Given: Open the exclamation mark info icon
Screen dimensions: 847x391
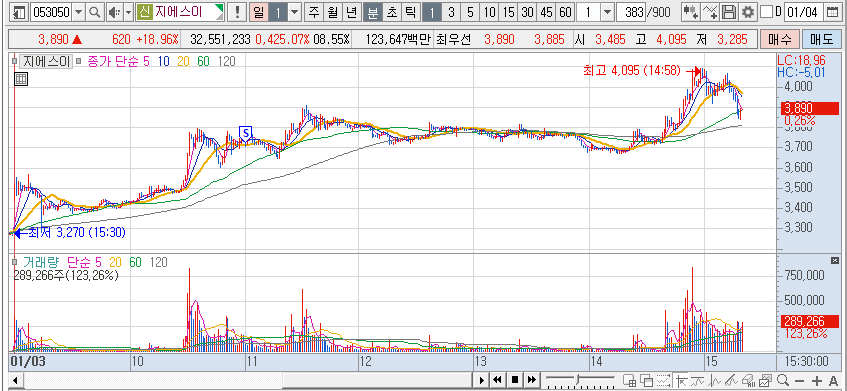Looking at the screenshot, I should coord(237,12).
